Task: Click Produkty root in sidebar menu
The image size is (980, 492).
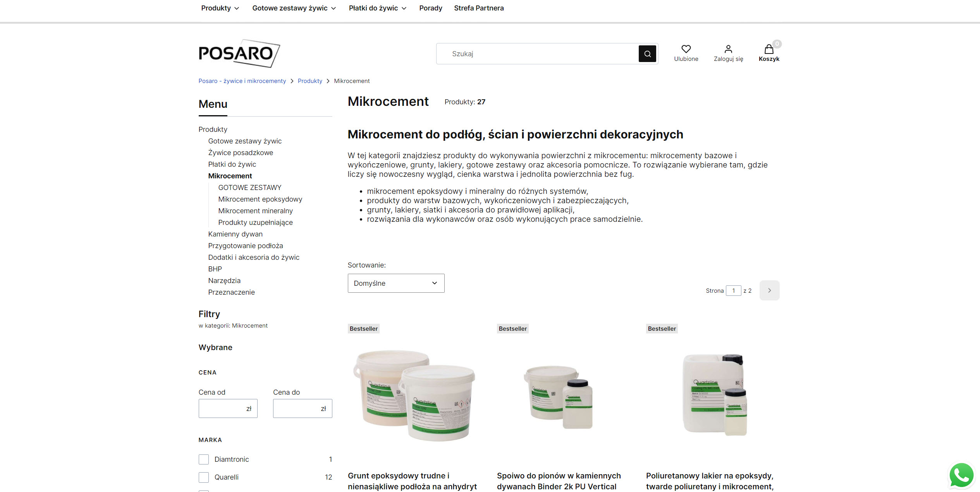Action: point(213,129)
